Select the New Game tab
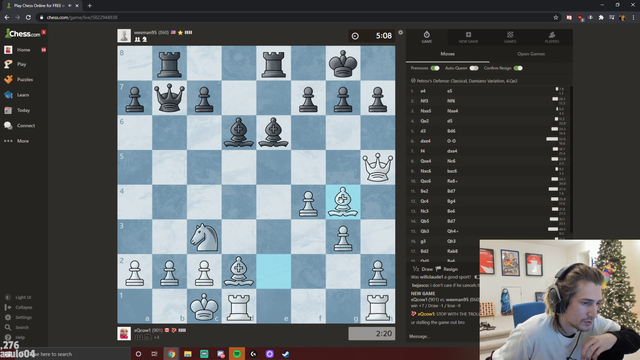This screenshot has width=640, height=360. pos(468,37)
